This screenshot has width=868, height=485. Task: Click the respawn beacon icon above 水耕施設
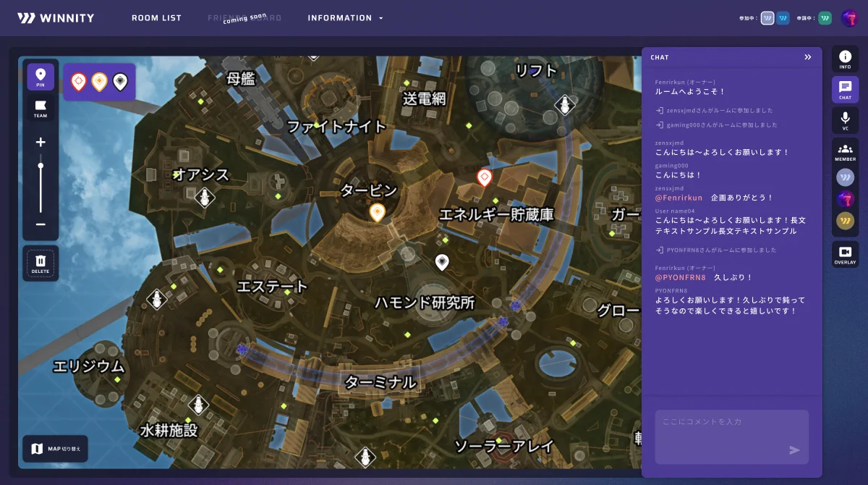pyautogui.click(x=199, y=405)
